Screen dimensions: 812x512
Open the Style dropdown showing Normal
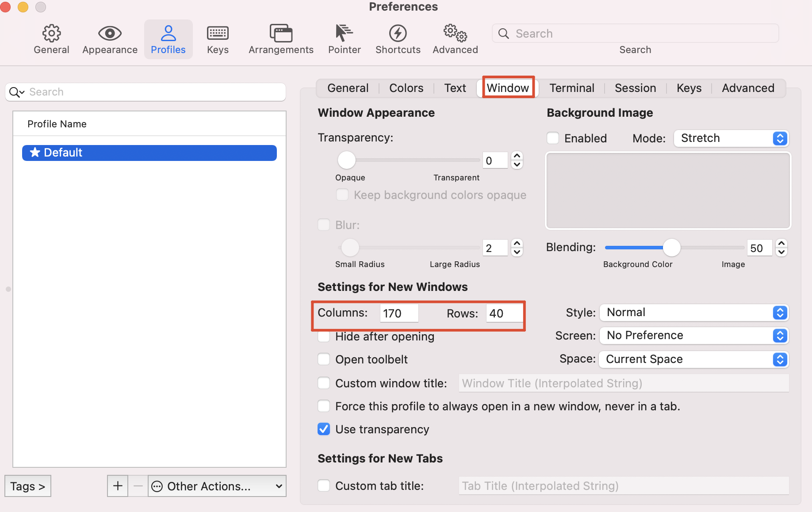click(x=693, y=313)
